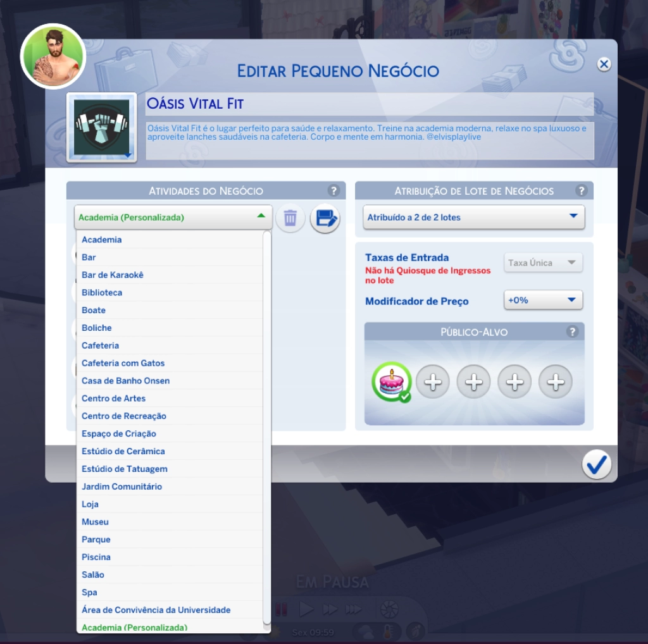The width and height of the screenshot is (648, 644).
Task: Click the Sim portrait avatar
Action: click(x=53, y=57)
